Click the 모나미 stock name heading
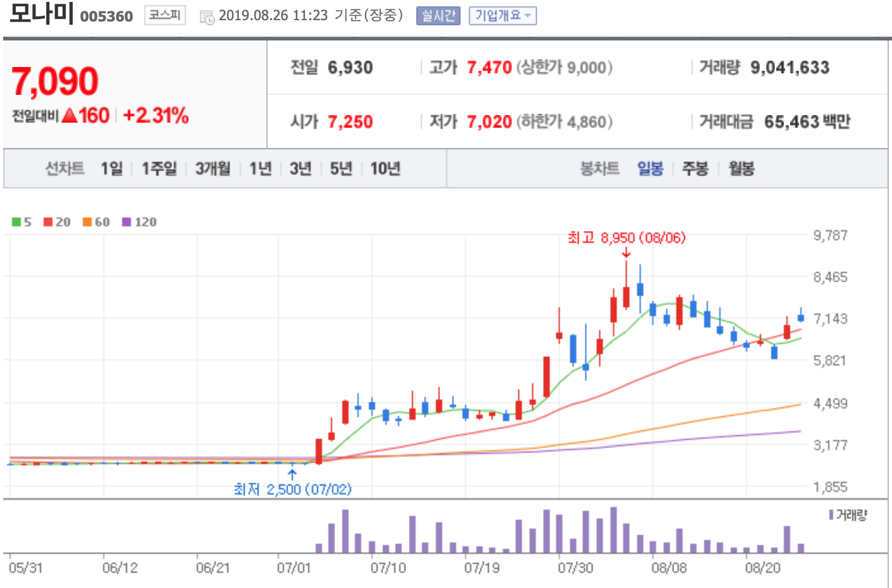 pos(41,14)
